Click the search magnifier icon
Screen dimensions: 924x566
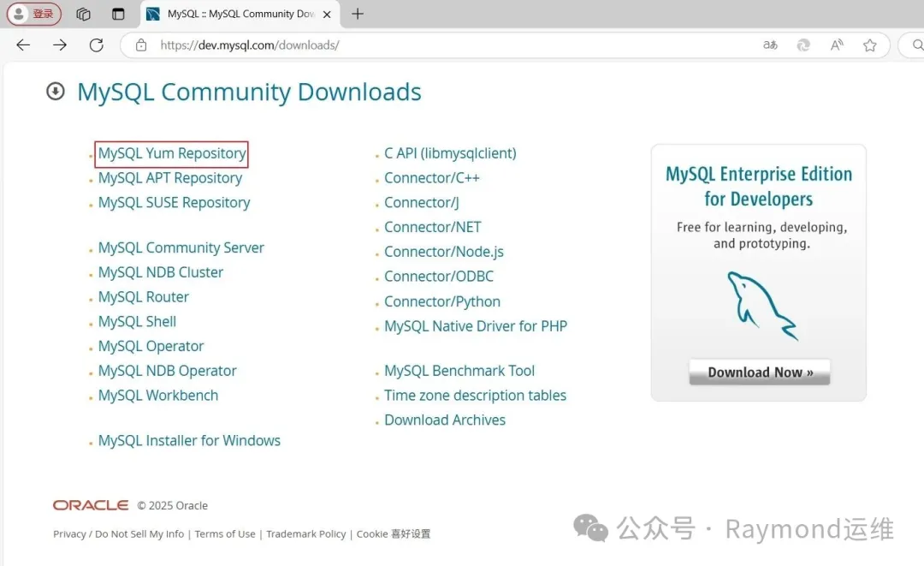point(917,45)
